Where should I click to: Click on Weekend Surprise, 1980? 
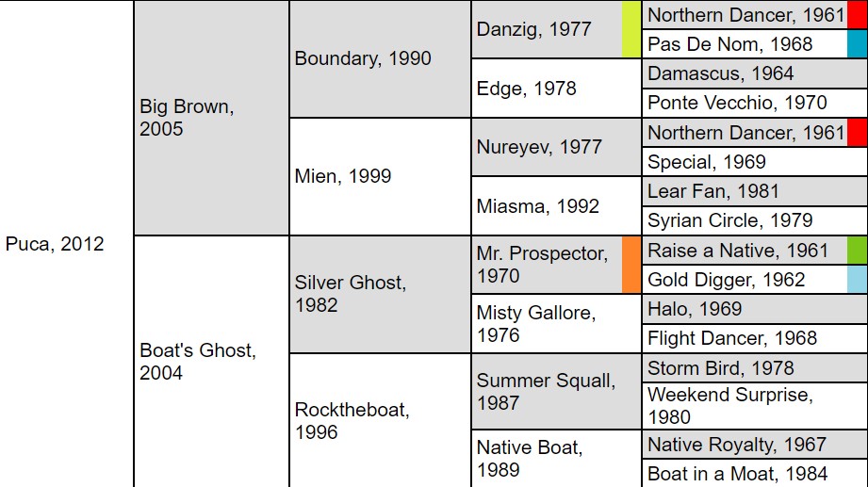755,406
